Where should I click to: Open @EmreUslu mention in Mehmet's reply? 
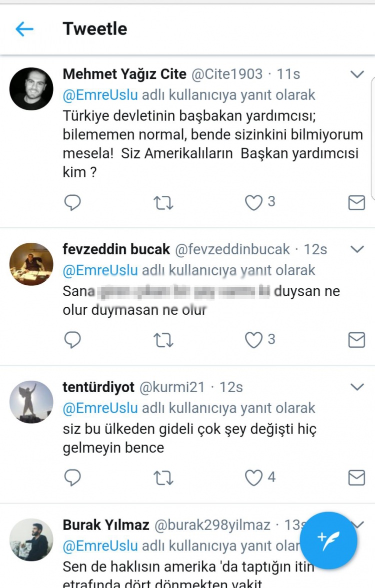point(100,94)
